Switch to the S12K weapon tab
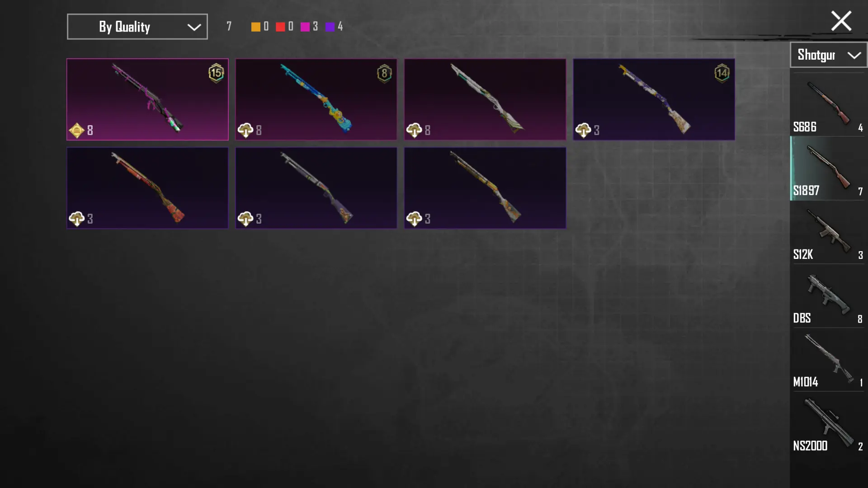 click(828, 232)
